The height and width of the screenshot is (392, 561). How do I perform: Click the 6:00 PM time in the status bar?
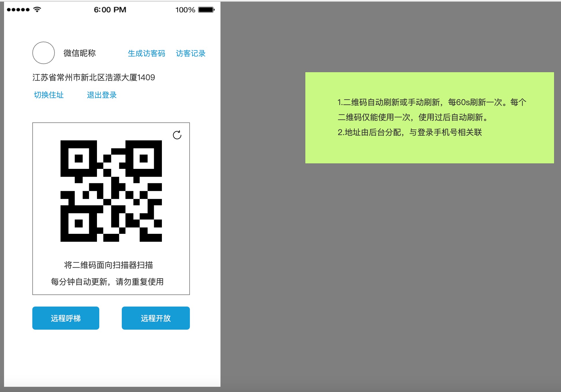click(x=110, y=10)
